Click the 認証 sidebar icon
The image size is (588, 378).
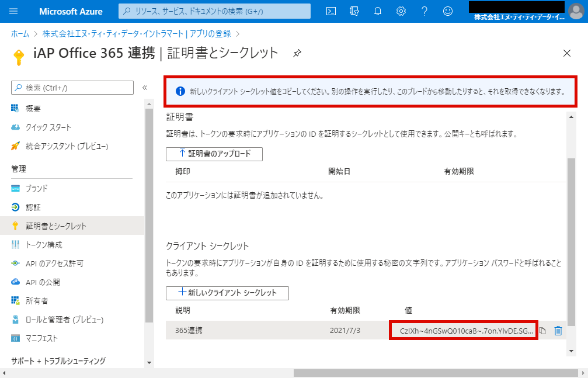coord(15,207)
